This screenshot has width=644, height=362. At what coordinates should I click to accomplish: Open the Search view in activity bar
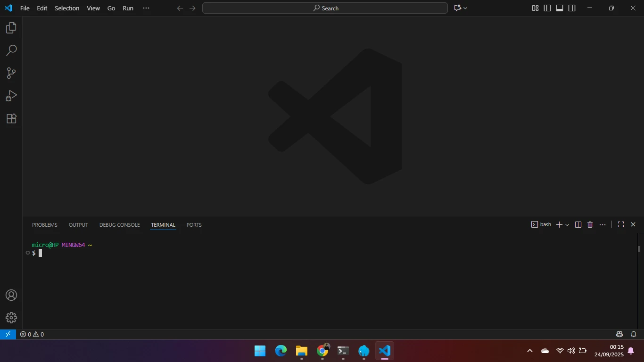pos(11,50)
